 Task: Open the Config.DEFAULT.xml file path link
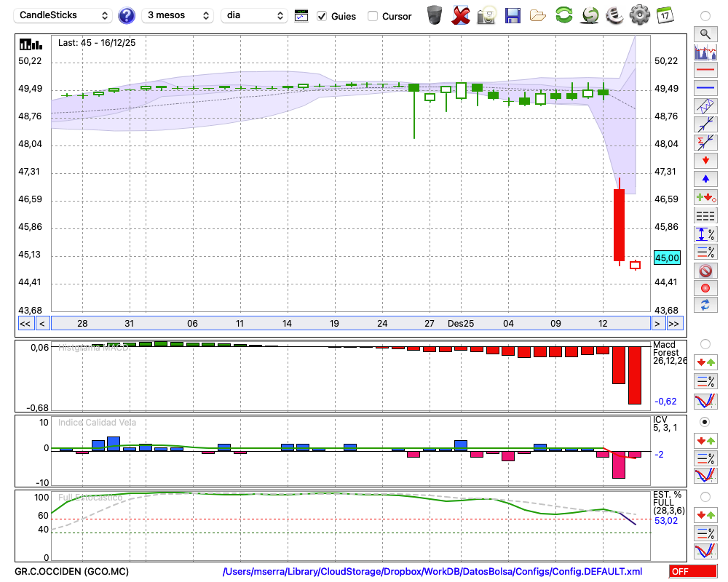(x=432, y=572)
